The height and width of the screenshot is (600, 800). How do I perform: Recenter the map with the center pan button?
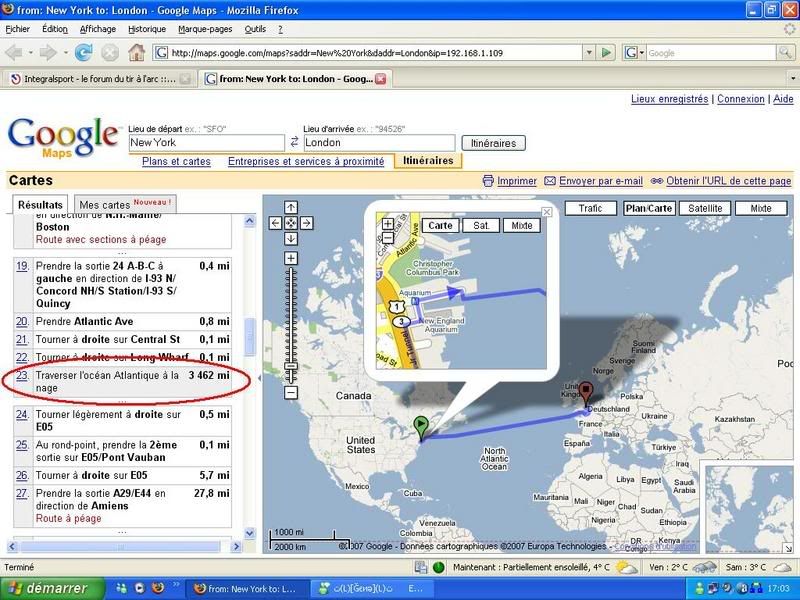291,223
